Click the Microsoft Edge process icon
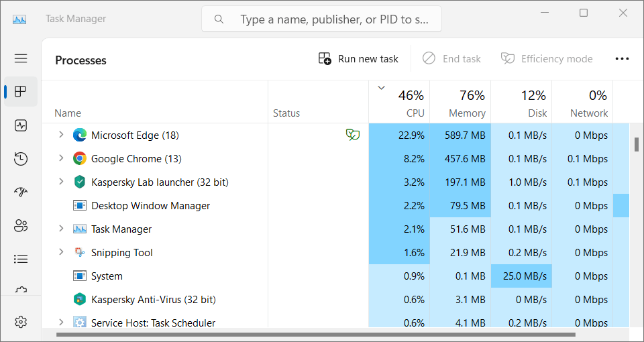644x342 pixels. click(80, 135)
